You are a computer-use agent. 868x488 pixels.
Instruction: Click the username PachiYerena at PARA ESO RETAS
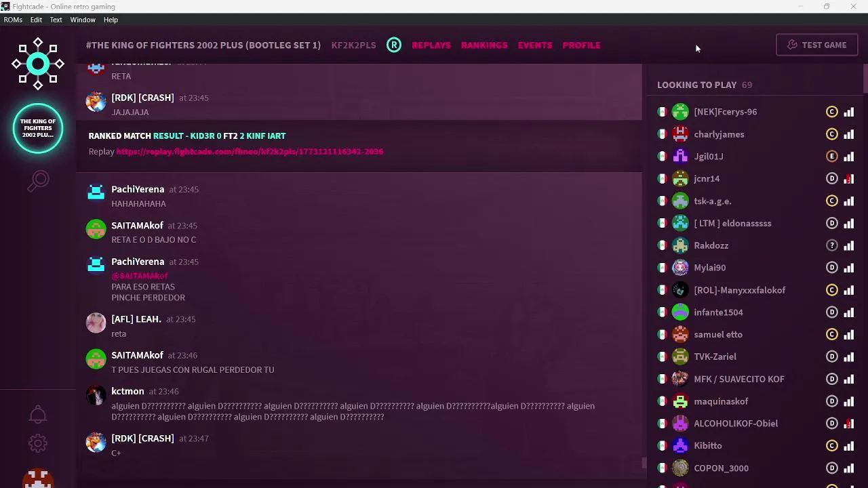(138, 262)
